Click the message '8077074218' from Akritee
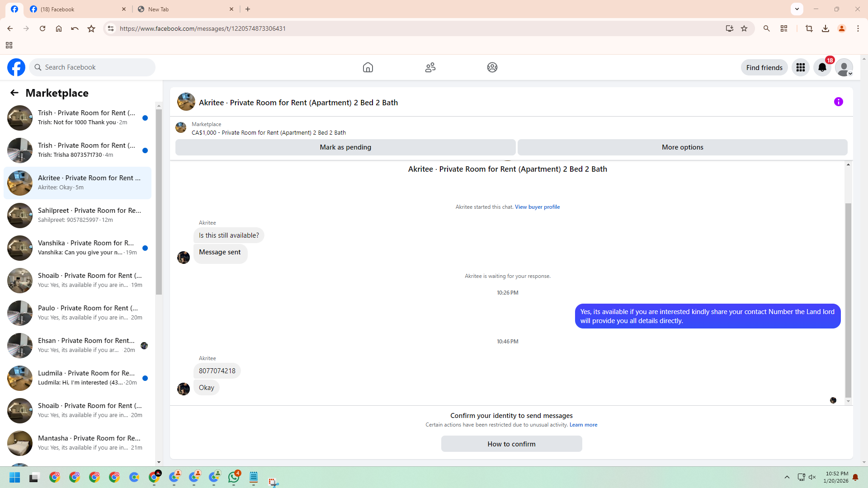The height and width of the screenshot is (488, 868). (x=217, y=371)
